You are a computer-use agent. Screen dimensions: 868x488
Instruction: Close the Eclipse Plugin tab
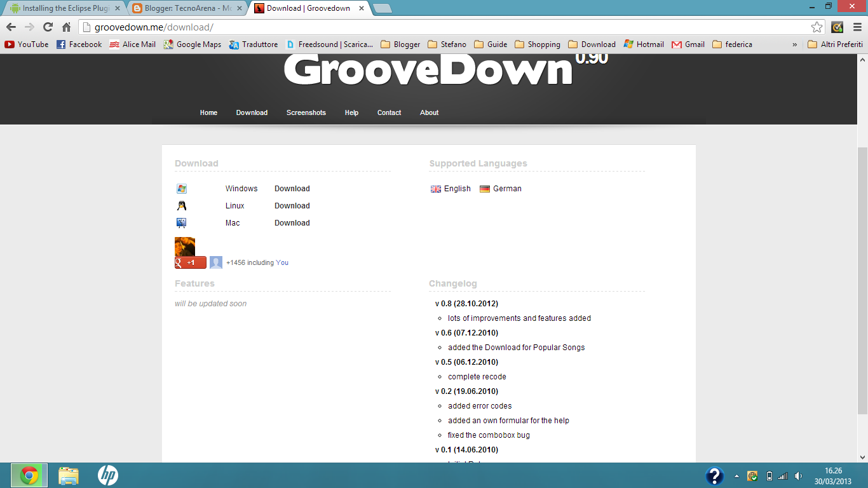[117, 8]
